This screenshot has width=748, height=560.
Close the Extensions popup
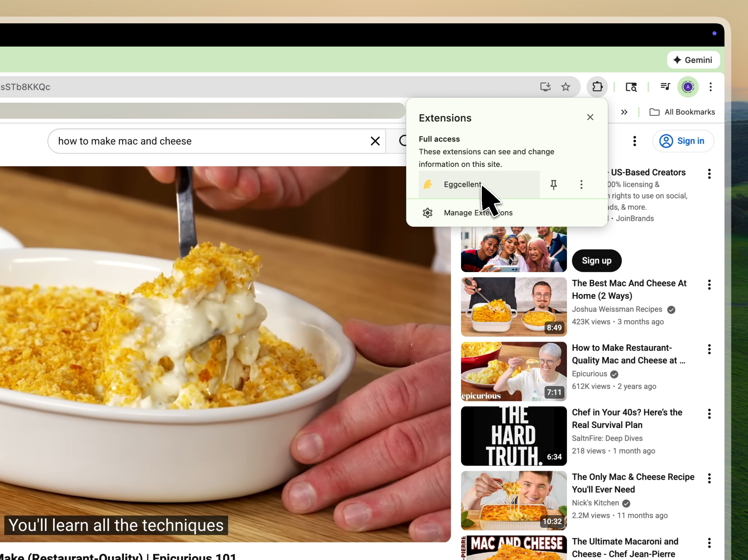pyautogui.click(x=590, y=117)
